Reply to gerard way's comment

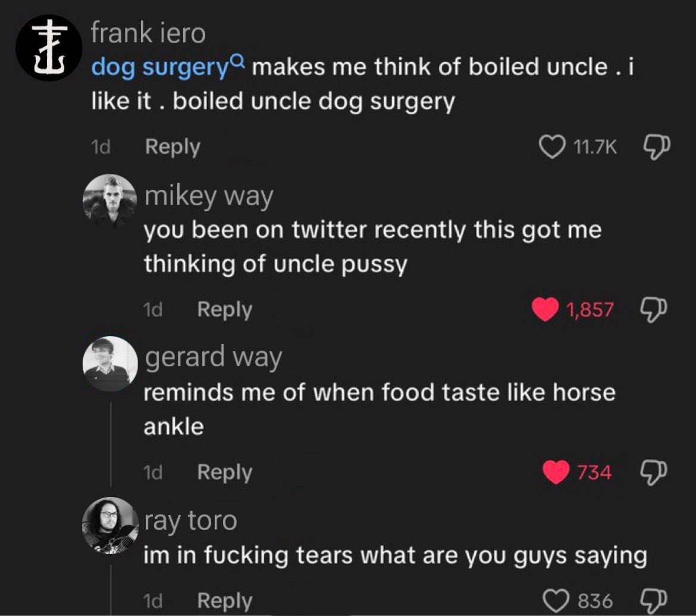pos(225,472)
